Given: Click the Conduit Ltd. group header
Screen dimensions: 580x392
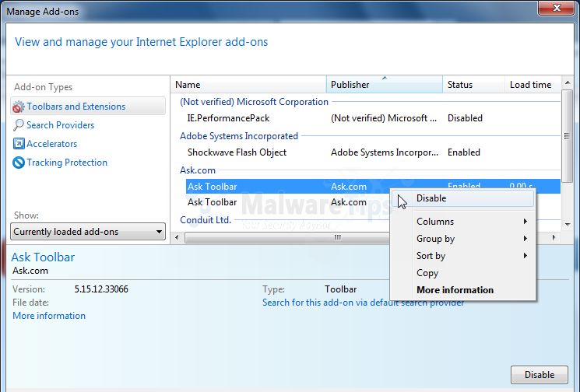Looking at the screenshot, I should click(206, 220).
